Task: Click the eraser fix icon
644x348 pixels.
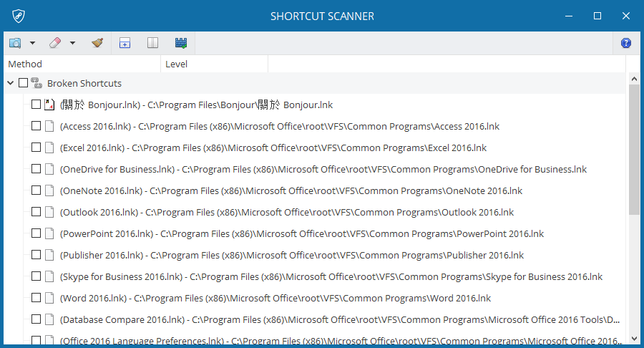Action: click(55, 43)
